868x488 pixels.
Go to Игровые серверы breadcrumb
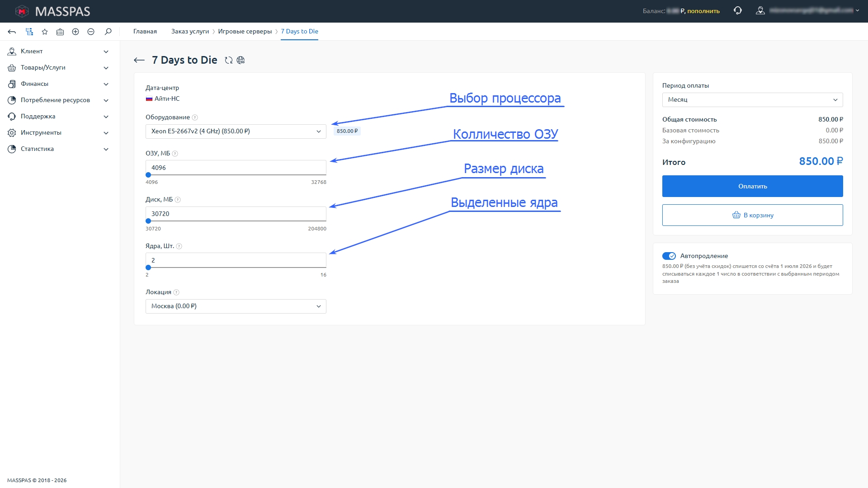(x=245, y=32)
